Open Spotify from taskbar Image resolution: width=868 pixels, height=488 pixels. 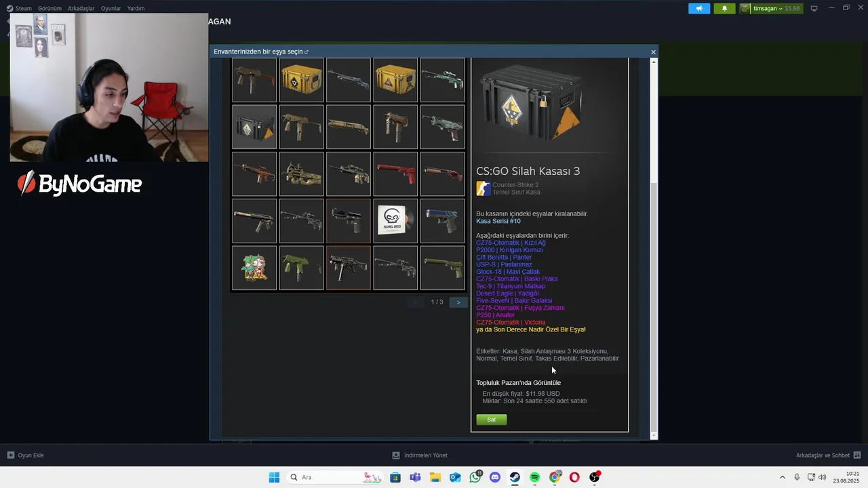(x=534, y=477)
